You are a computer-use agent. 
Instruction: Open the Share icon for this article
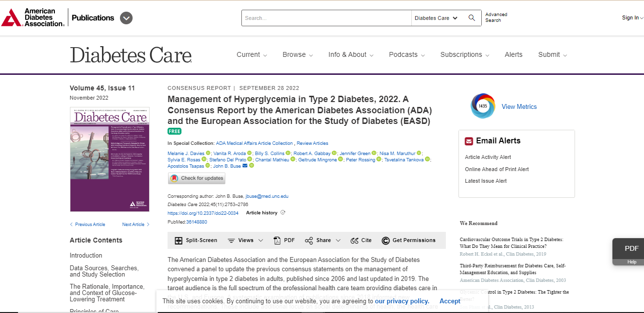309,240
